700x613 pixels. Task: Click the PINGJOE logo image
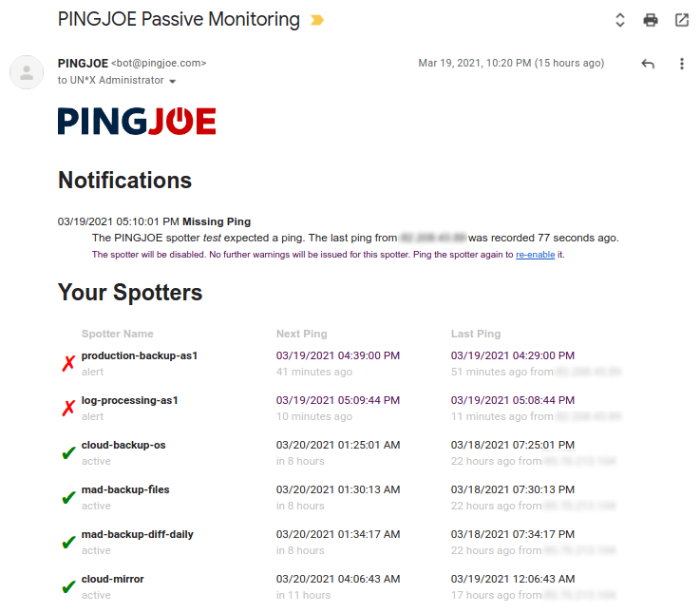coord(137,121)
